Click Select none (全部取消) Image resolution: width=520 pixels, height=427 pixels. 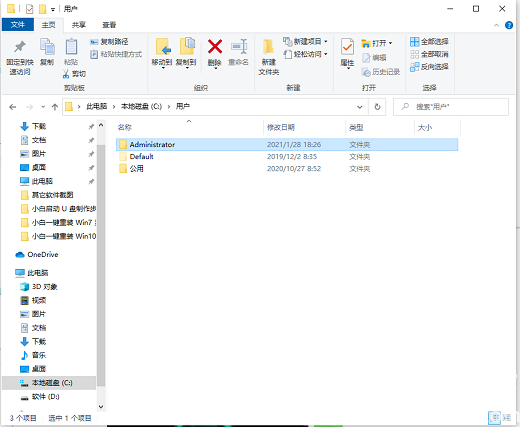(429, 54)
